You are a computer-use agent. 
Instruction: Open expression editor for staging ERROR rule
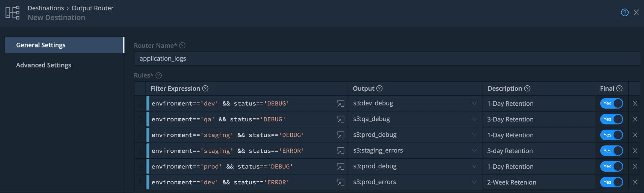coord(341,151)
